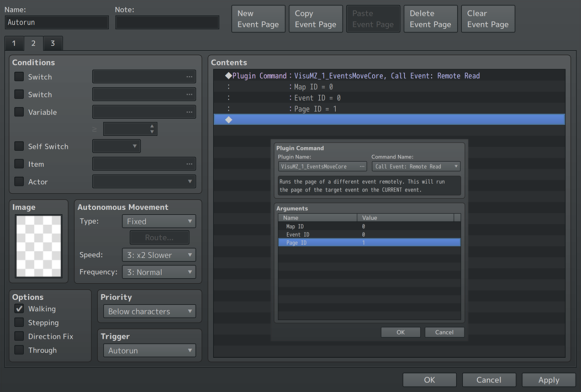Select the Page ID argument row
581x392 pixels.
pyautogui.click(x=369, y=243)
